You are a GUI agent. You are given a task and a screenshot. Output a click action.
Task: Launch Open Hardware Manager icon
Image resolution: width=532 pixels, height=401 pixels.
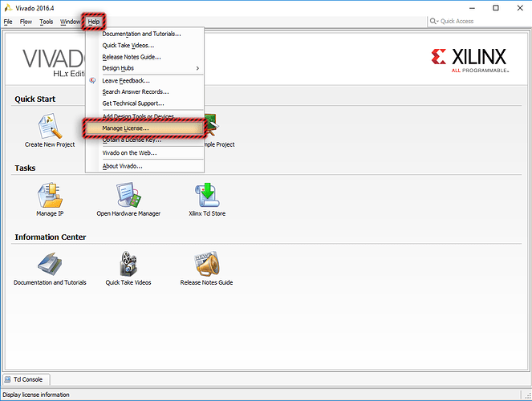(128, 195)
